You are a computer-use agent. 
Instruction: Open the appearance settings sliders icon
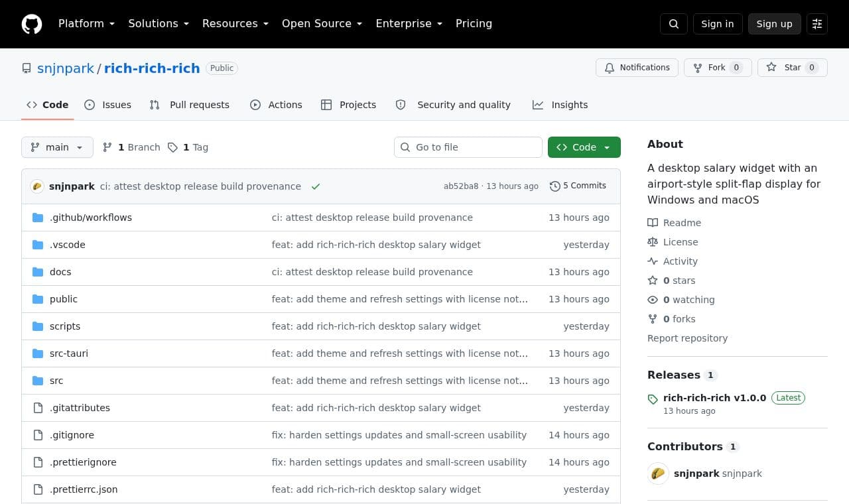tap(817, 24)
